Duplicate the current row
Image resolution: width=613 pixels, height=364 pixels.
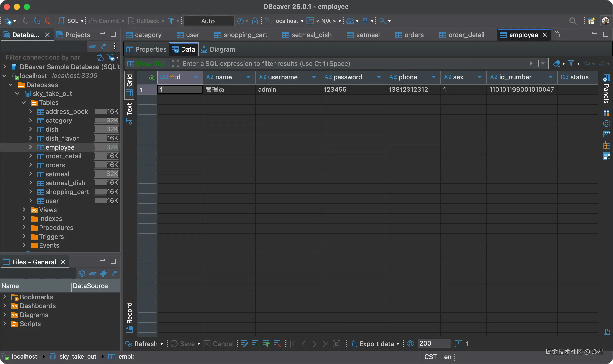click(x=266, y=344)
